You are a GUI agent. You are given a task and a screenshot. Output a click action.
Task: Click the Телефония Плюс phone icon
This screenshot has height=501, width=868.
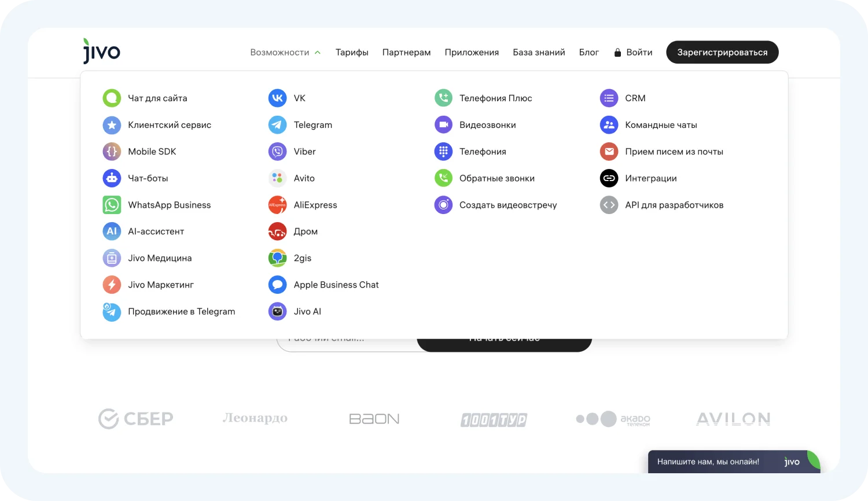443,98
